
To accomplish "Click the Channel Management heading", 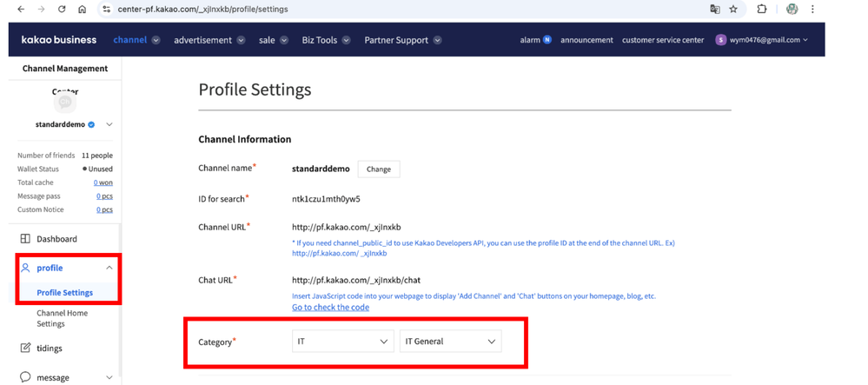I will coord(65,69).
